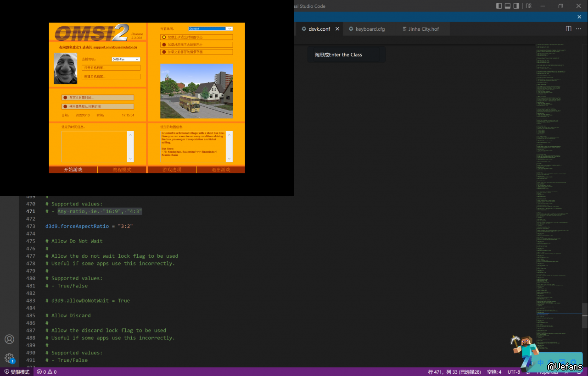Click the Grundorf map preview thumbnail
The width and height of the screenshot is (588, 376).
[x=196, y=91]
